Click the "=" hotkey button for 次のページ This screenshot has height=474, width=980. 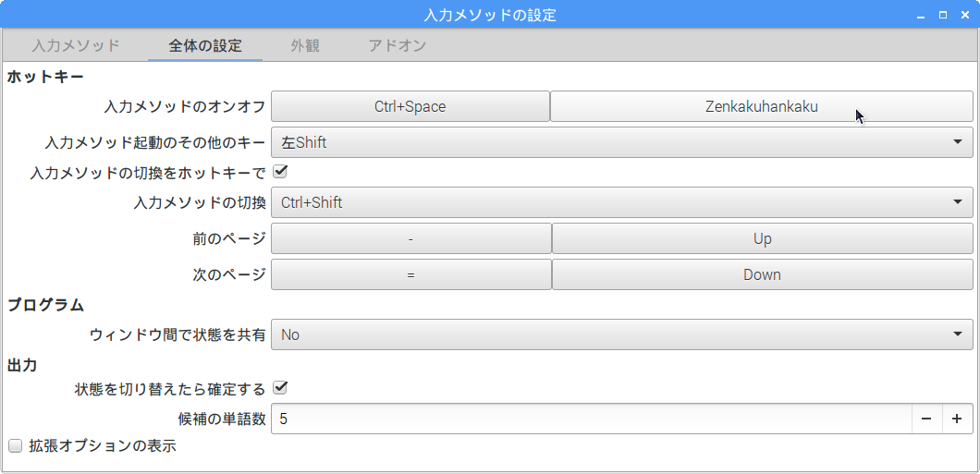tap(410, 274)
